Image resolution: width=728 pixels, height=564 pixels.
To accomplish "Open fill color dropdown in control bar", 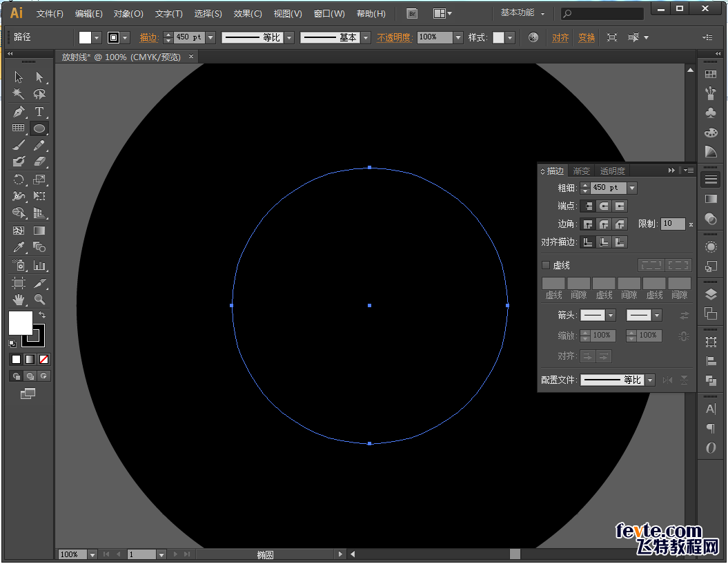I will pos(97,38).
